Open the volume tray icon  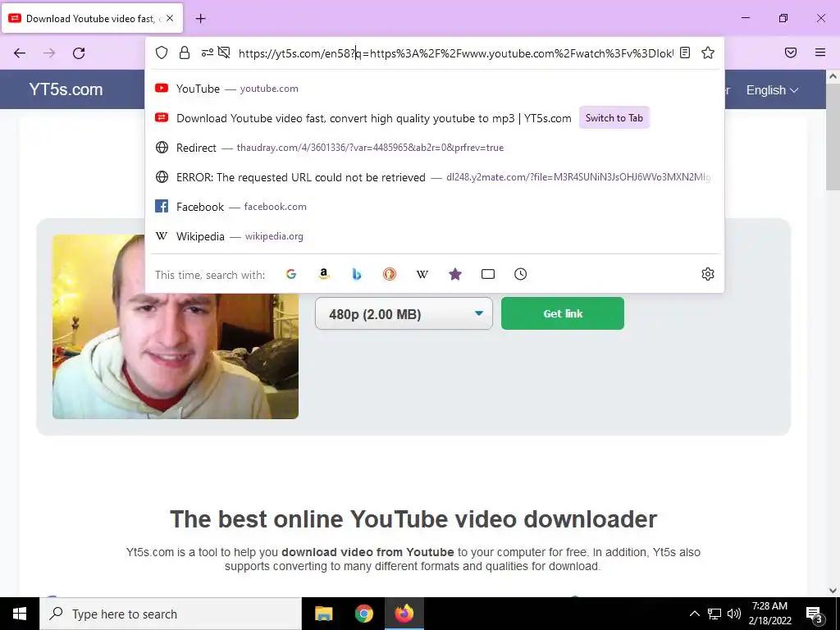734,614
